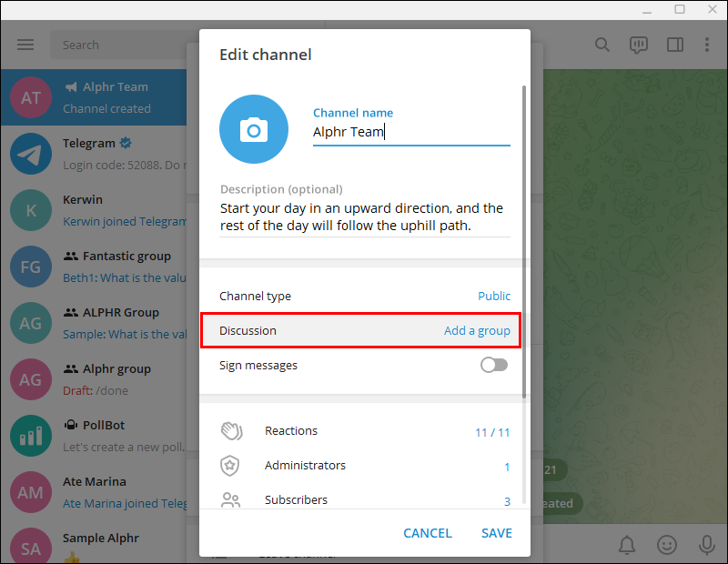Viewport: 728px width, 564px height.
Task: Click the Edit channel dialog title
Action: tap(265, 55)
